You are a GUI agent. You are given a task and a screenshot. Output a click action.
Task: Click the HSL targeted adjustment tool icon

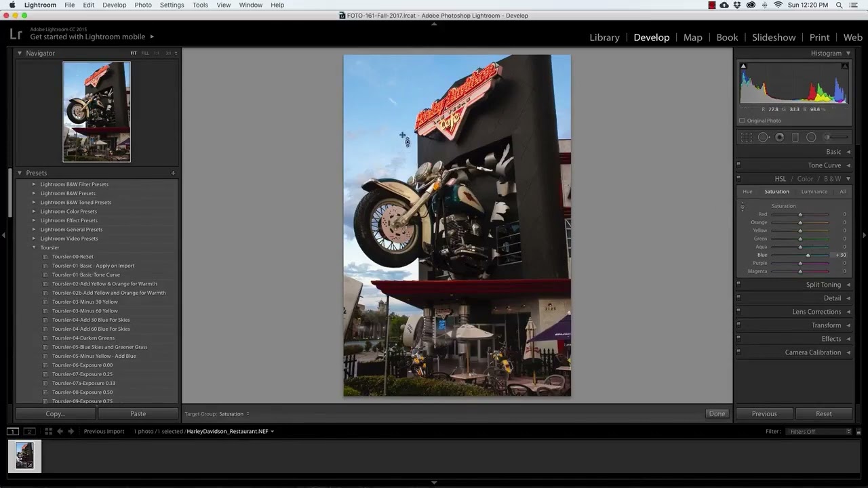pos(743,207)
